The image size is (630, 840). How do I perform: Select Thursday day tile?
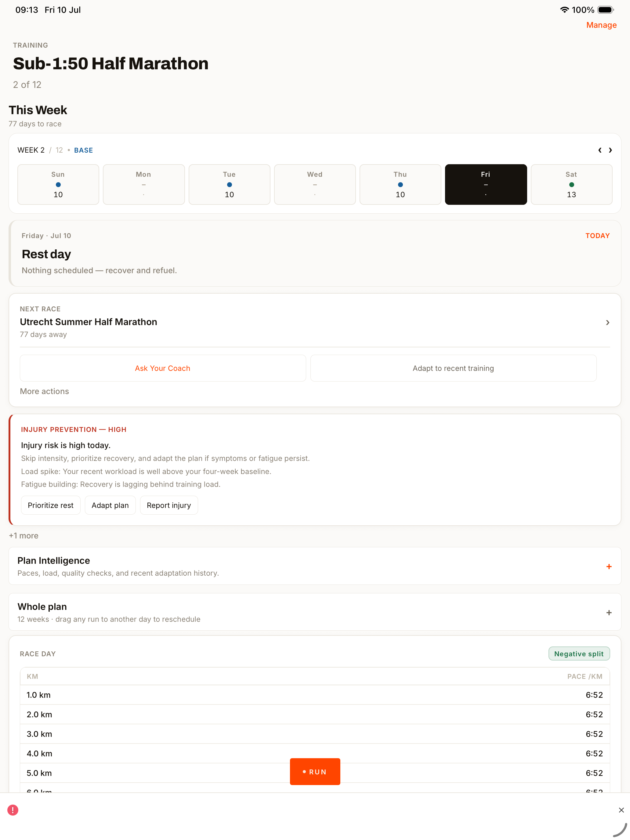(400, 185)
